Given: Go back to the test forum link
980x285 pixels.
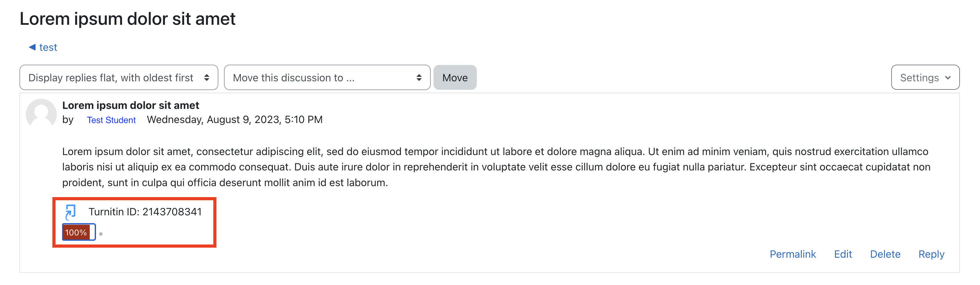Looking at the screenshot, I should coord(48,47).
